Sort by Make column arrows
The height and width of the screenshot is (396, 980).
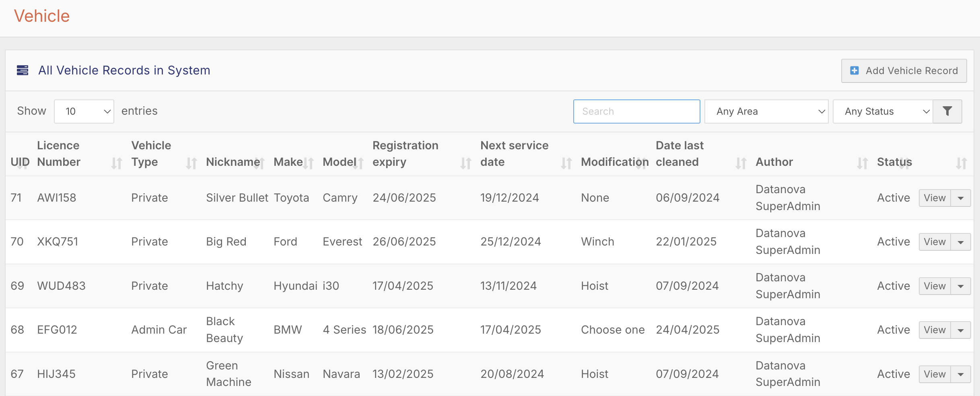tap(308, 163)
